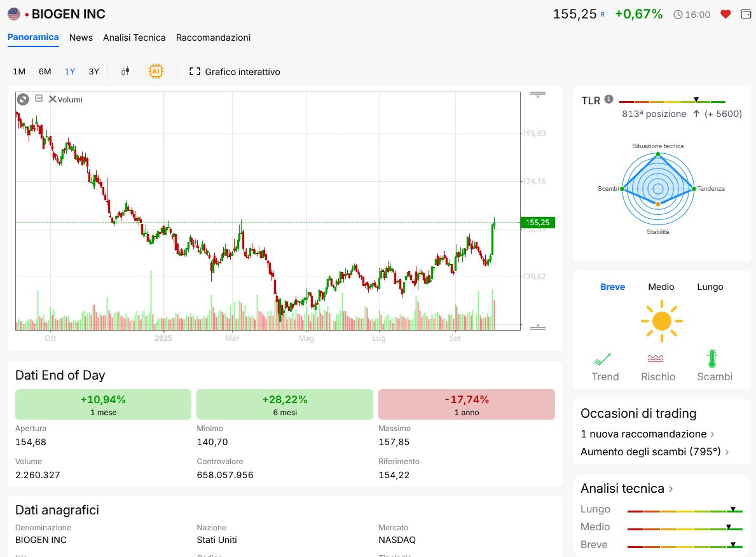756x557 pixels.
Task: Toggle the red heart favorite icon
Action: point(725,14)
